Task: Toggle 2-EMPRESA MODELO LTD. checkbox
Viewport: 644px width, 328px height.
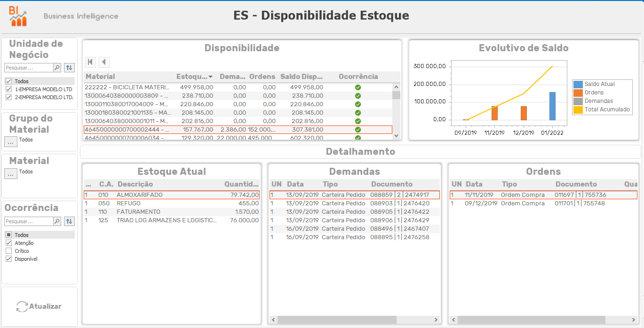Action: tap(8, 97)
